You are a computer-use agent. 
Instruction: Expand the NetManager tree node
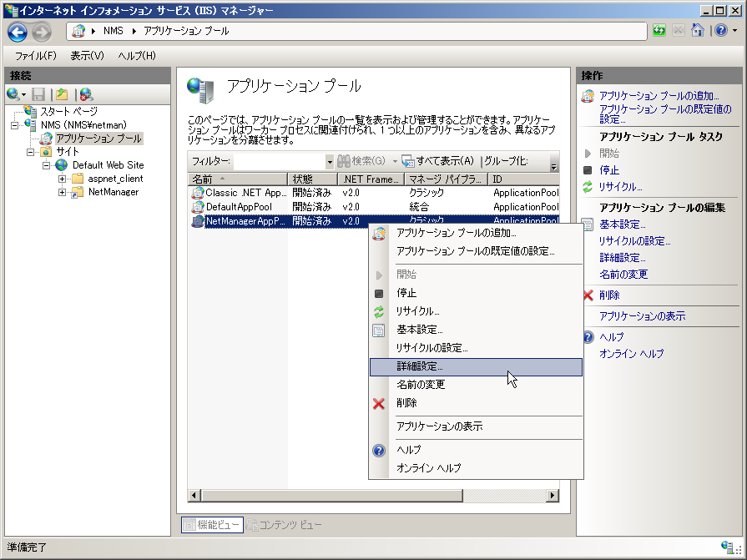click(62, 193)
